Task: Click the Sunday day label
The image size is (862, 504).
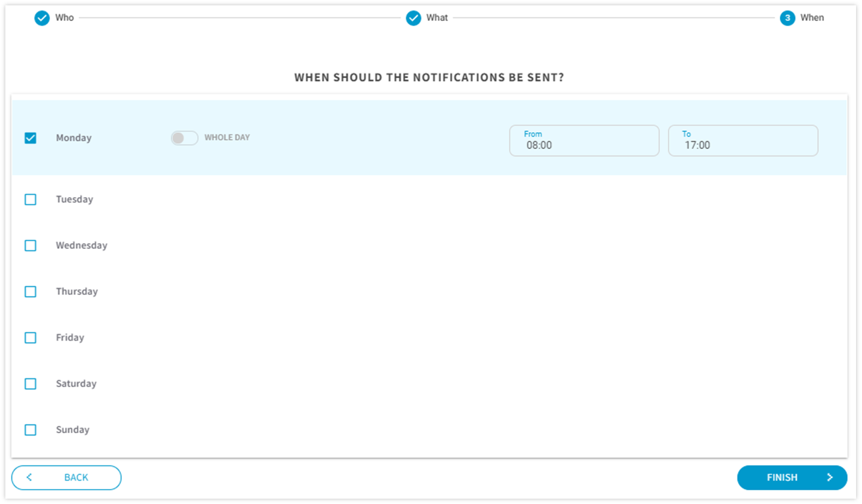Action: click(x=73, y=430)
